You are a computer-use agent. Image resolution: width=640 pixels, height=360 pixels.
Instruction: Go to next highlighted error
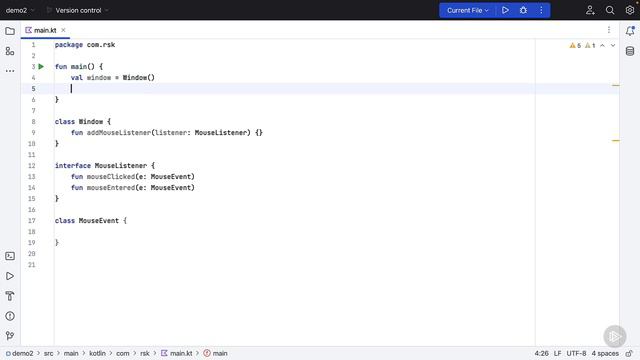[x=613, y=46]
